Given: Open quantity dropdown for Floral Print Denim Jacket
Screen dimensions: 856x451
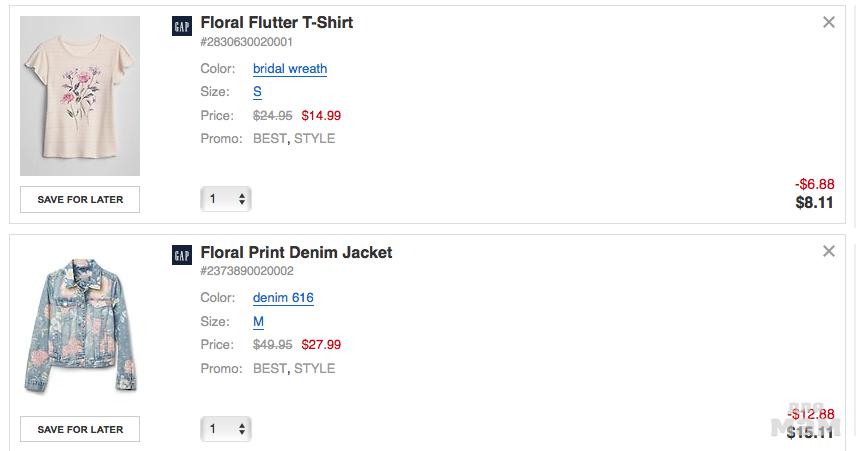Looking at the screenshot, I should pyautogui.click(x=226, y=429).
